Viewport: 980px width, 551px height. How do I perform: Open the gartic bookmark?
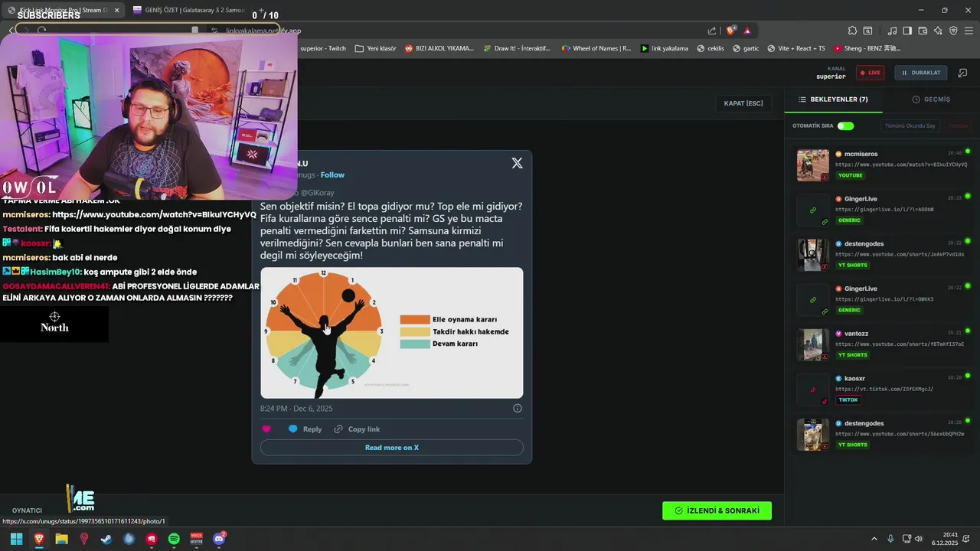[x=746, y=48]
